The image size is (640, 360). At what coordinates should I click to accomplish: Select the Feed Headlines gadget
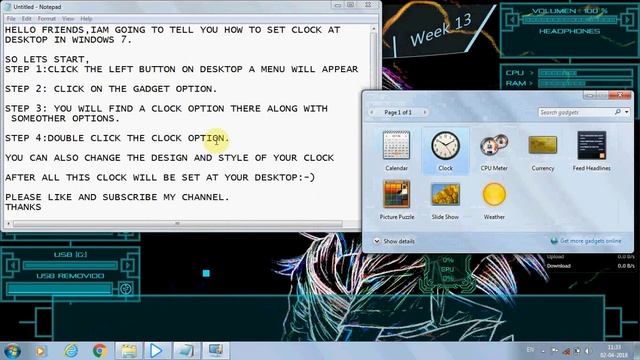591,151
